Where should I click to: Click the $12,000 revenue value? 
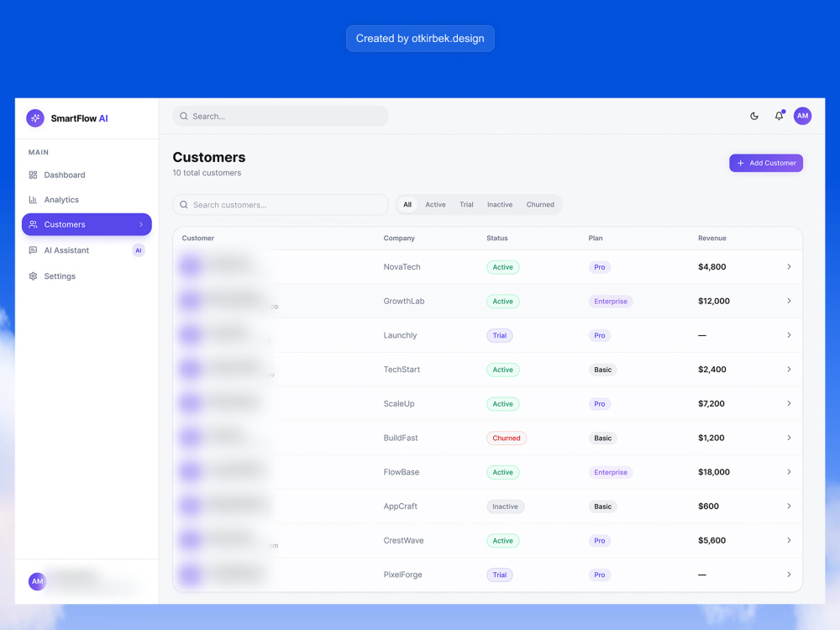tap(713, 301)
